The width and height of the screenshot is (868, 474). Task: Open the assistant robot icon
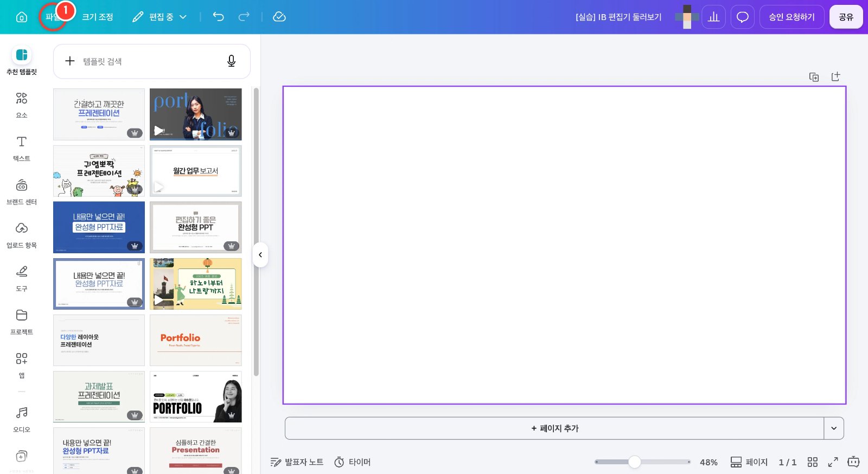click(853, 462)
